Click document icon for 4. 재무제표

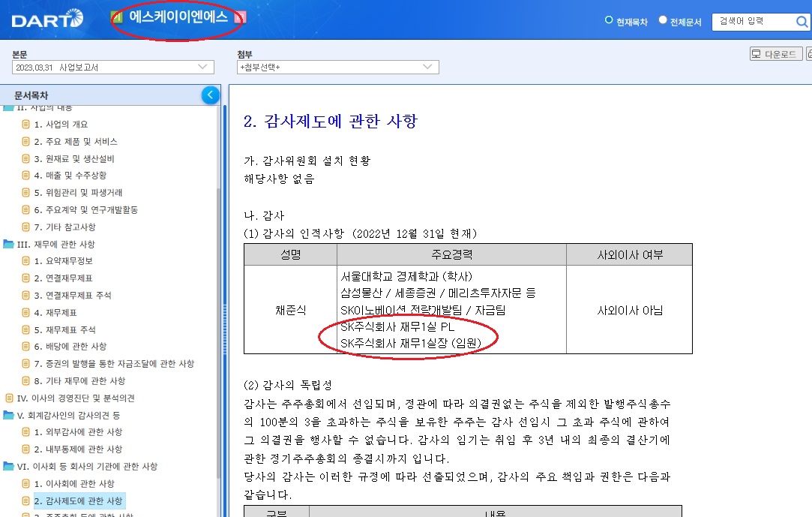pyautogui.click(x=25, y=313)
